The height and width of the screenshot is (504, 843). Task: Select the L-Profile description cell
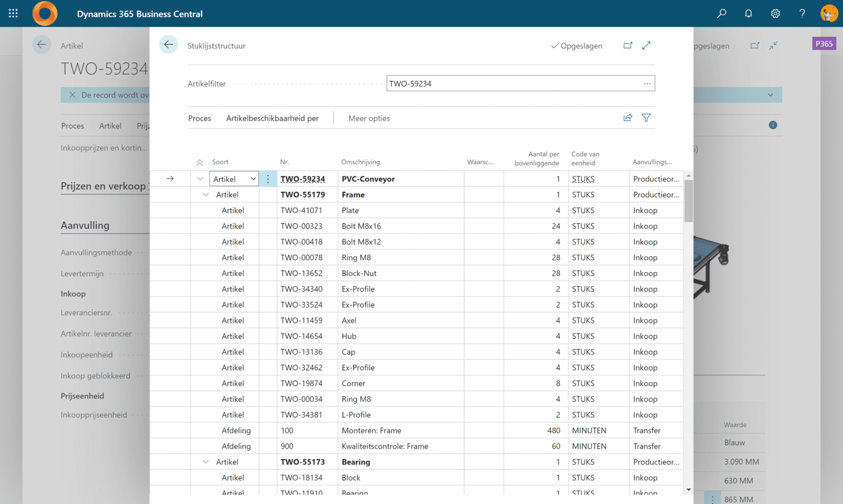click(401, 415)
